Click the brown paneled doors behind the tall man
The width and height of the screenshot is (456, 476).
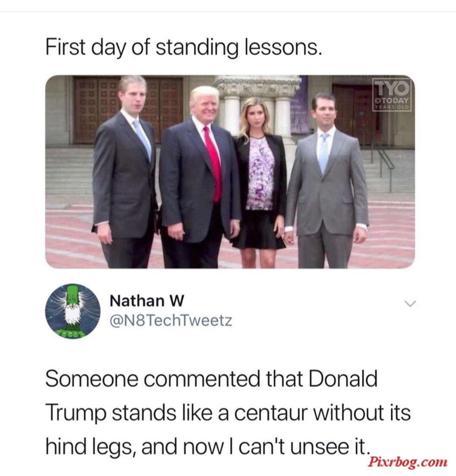[128, 110]
